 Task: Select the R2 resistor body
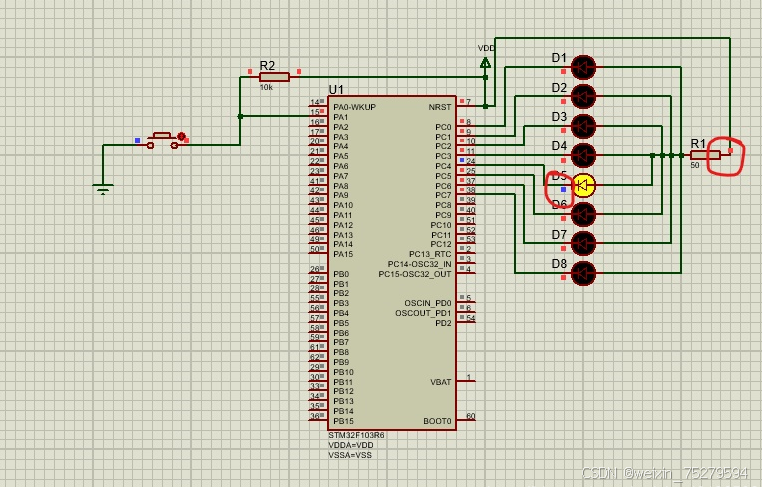(x=275, y=77)
